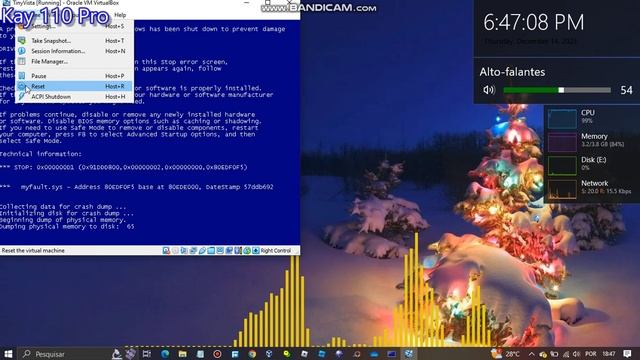Show hidden system tray icons

(531, 354)
